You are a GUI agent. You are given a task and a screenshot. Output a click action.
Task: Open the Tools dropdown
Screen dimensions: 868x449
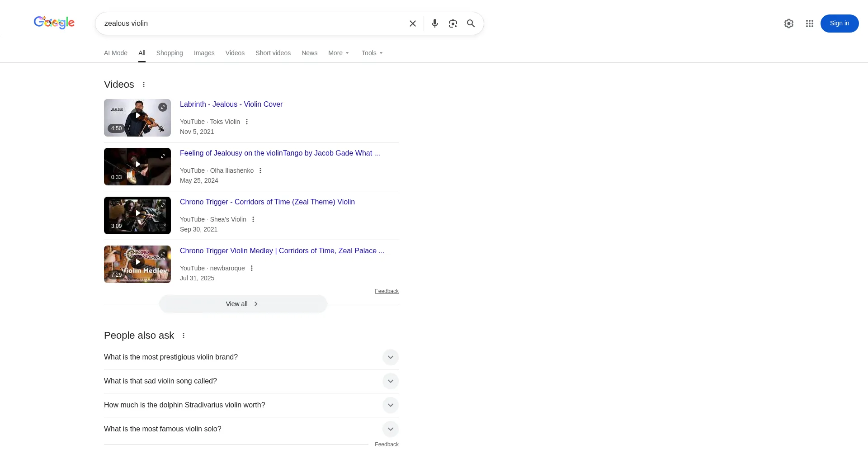pyautogui.click(x=372, y=53)
